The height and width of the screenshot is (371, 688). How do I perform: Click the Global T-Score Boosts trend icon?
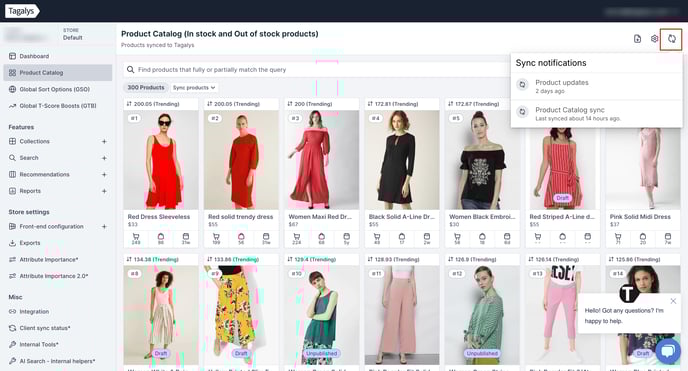[x=12, y=106]
